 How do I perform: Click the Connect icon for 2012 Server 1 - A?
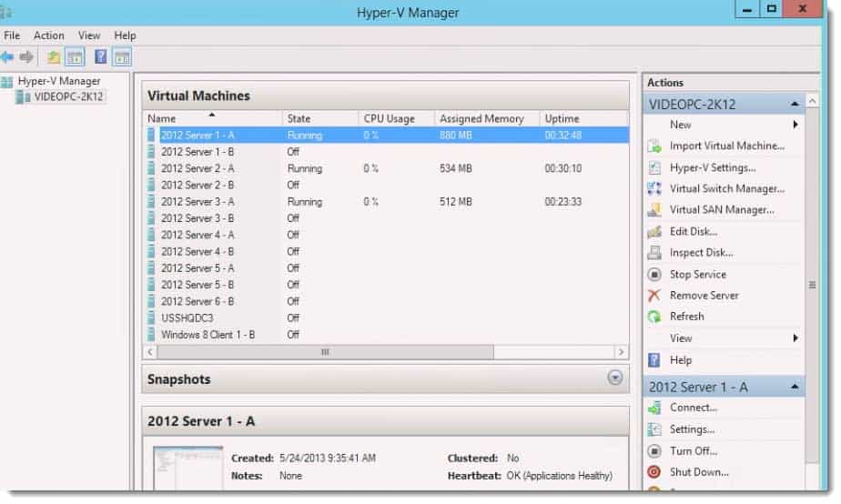[x=654, y=408]
